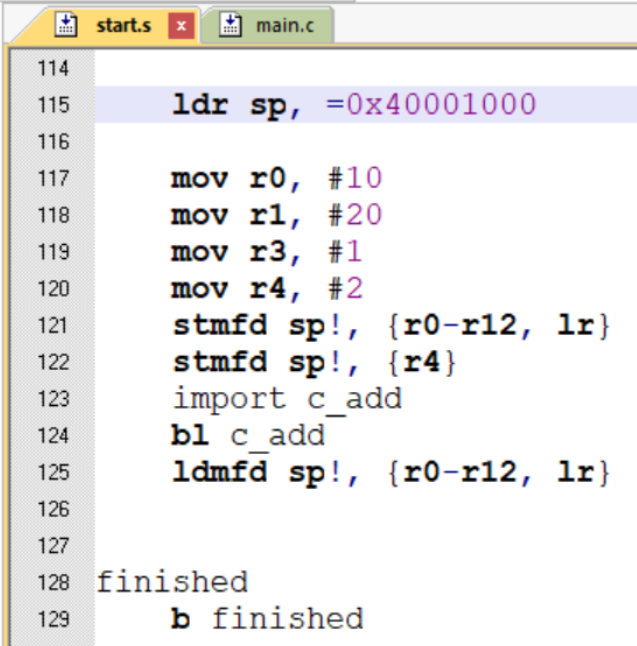Select line number 121 in gutter
637x646 pixels.
tap(54, 325)
